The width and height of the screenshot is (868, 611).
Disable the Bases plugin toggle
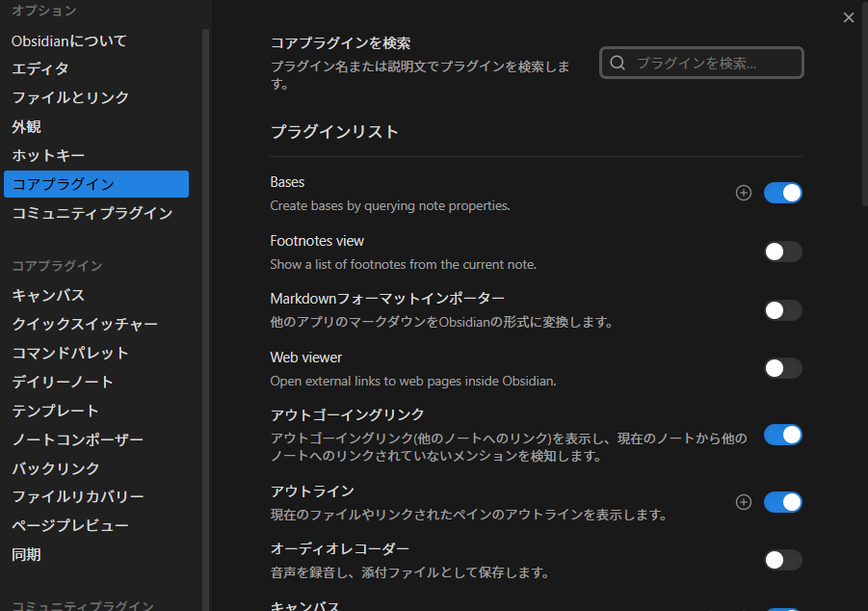(782, 193)
